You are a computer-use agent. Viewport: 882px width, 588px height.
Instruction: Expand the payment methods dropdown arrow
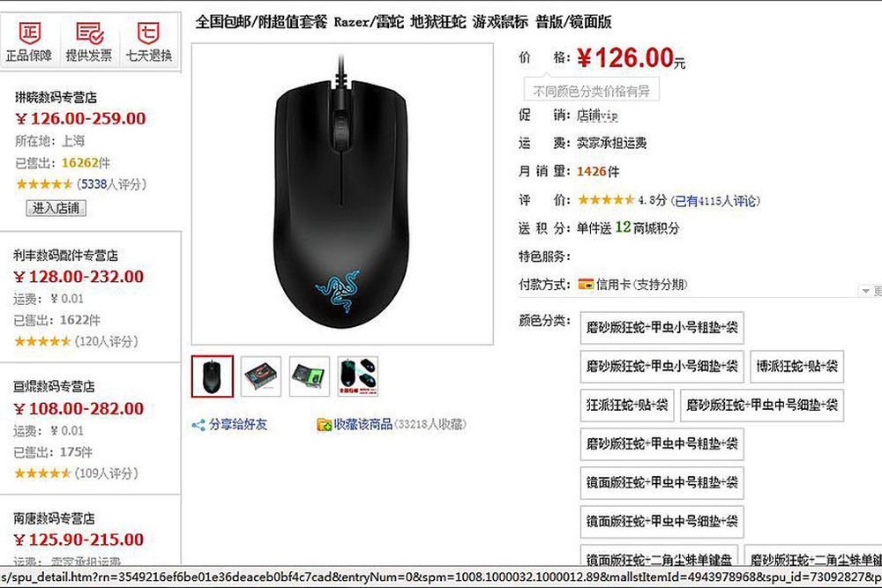pyautogui.click(x=866, y=291)
